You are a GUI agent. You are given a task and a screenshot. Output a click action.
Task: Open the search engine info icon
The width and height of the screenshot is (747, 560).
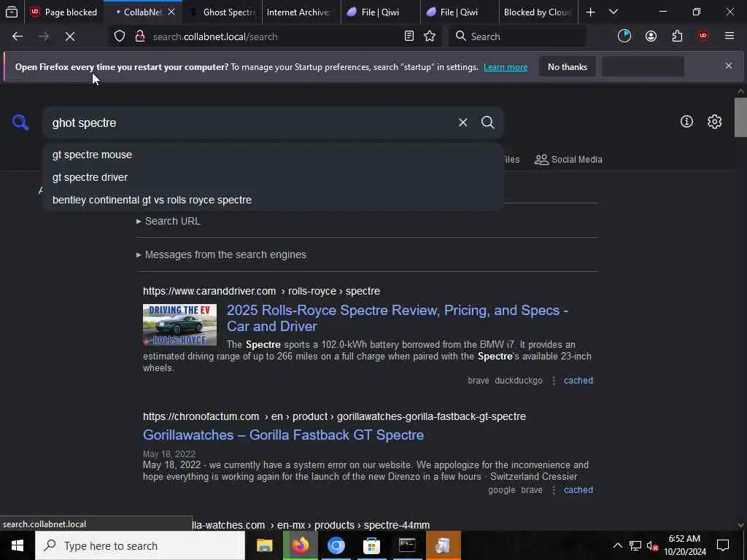click(x=686, y=122)
